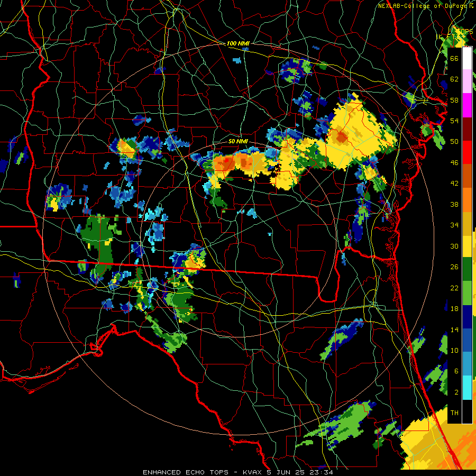Click the 58 value on legend scale
The image size is (476, 476).
(454, 100)
